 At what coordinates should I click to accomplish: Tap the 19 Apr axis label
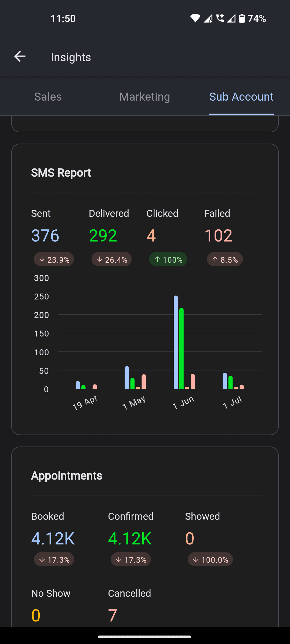pyautogui.click(x=85, y=402)
